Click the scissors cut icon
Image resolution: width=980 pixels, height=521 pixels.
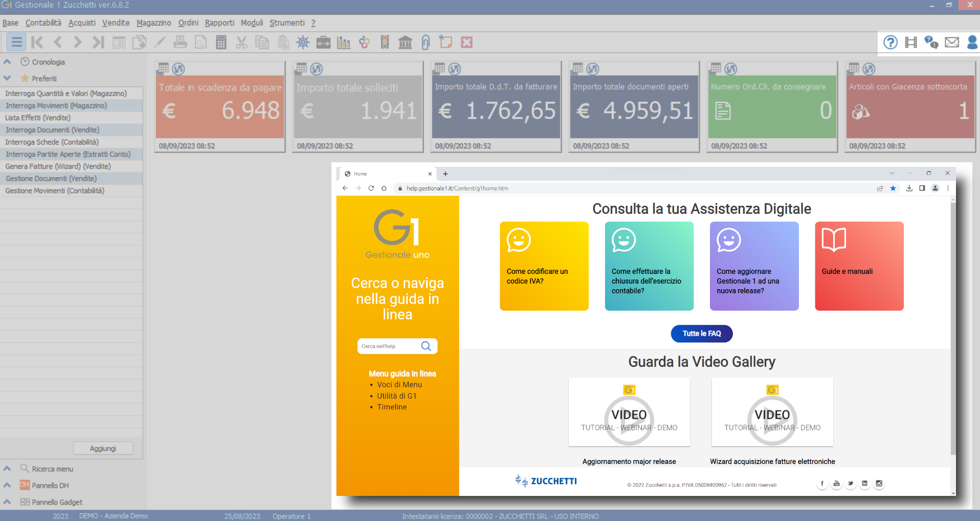point(241,42)
